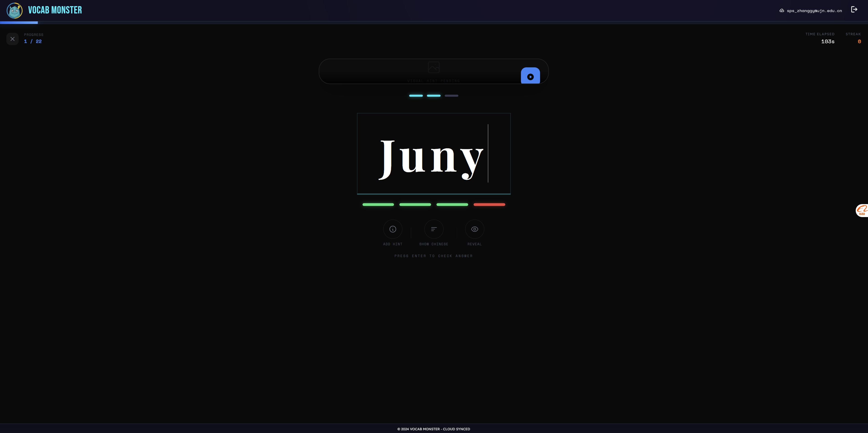Click the visual hint image placeholder
This screenshot has width=868, height=433.
pyautogui.click(x=434, y=67)
